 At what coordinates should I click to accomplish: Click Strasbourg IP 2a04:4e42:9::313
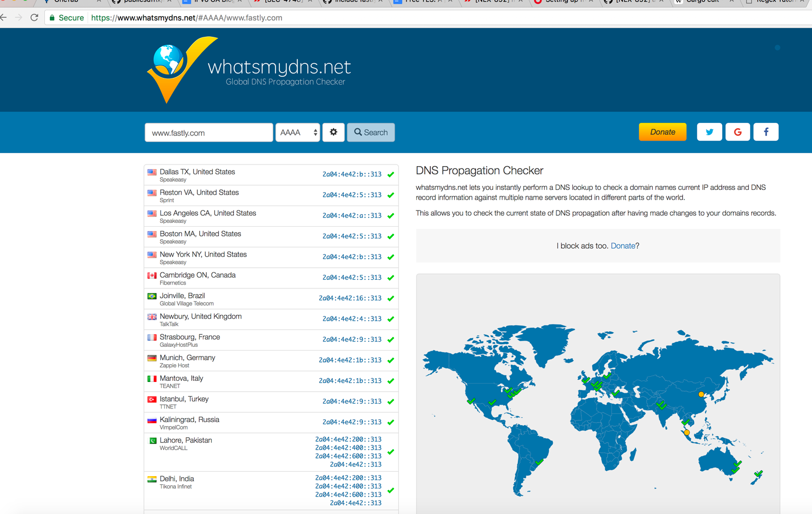(x=352, y=339)
